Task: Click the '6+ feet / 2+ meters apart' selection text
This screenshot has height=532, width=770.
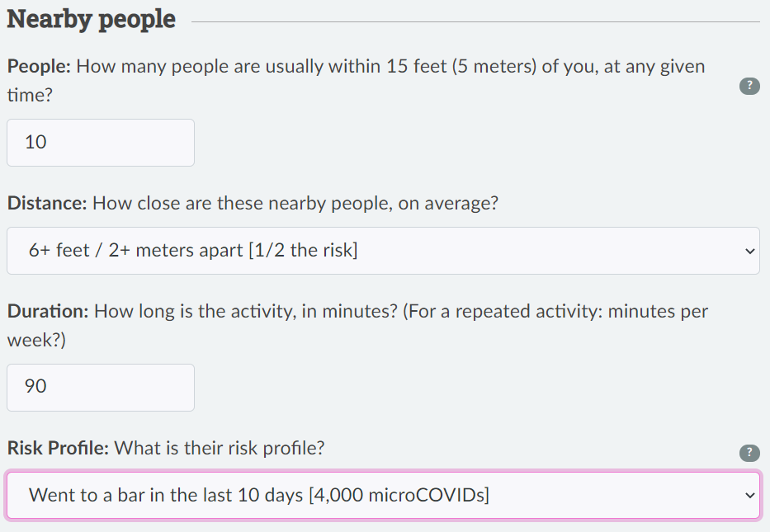Action: coord(136,251)
